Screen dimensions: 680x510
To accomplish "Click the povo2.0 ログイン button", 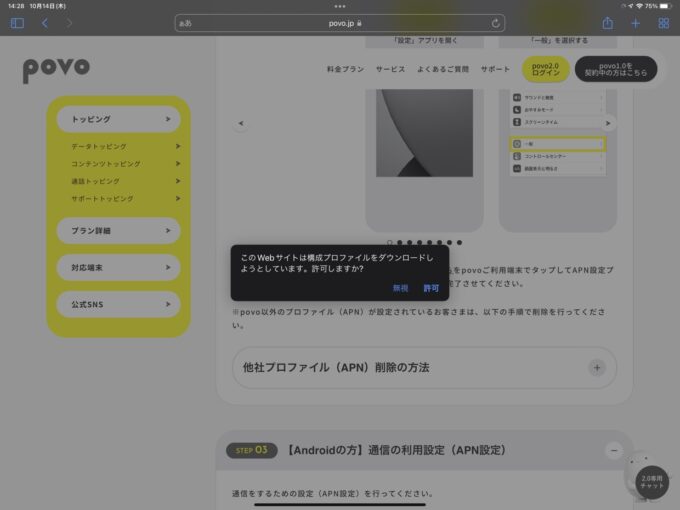I will pos(546,69).
